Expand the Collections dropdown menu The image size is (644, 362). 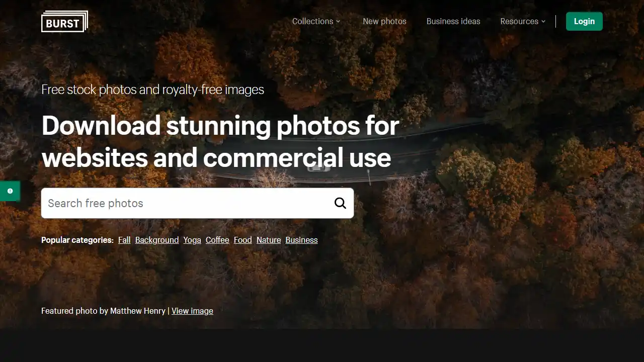coord(316,21)
